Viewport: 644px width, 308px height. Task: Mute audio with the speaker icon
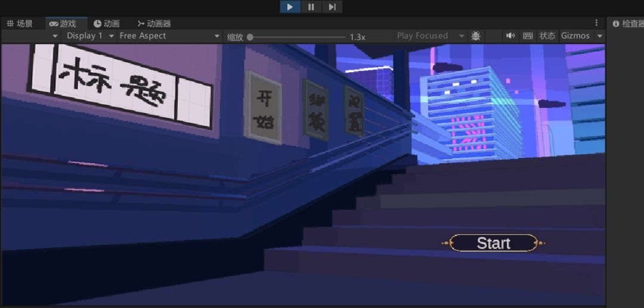pos(510,36)
